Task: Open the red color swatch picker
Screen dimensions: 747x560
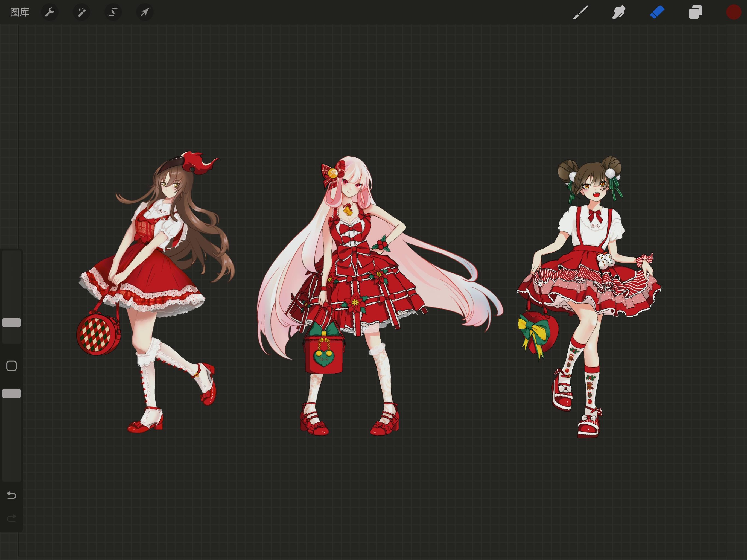Action: 734,13
